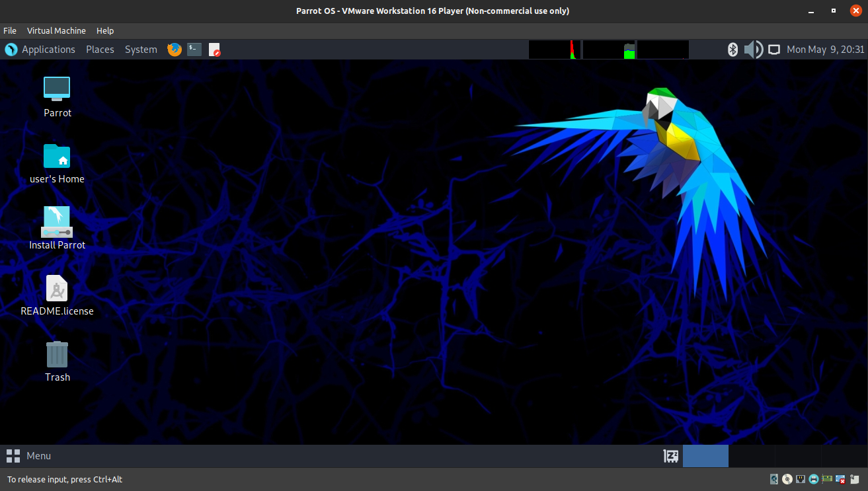The height and width of the screenshot is (491, 868).
Task: Open the System menu
Action: click(x=141, y=50)
